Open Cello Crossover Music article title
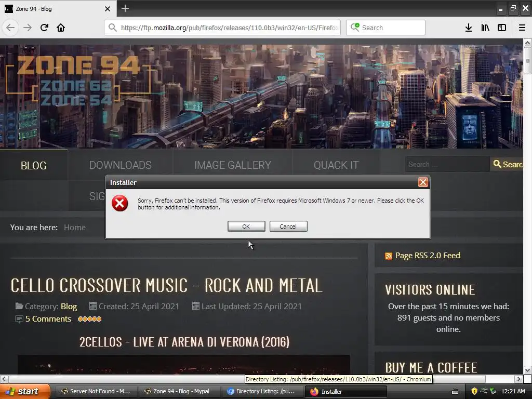The image size is (532, 399). [x=166, y=285]
